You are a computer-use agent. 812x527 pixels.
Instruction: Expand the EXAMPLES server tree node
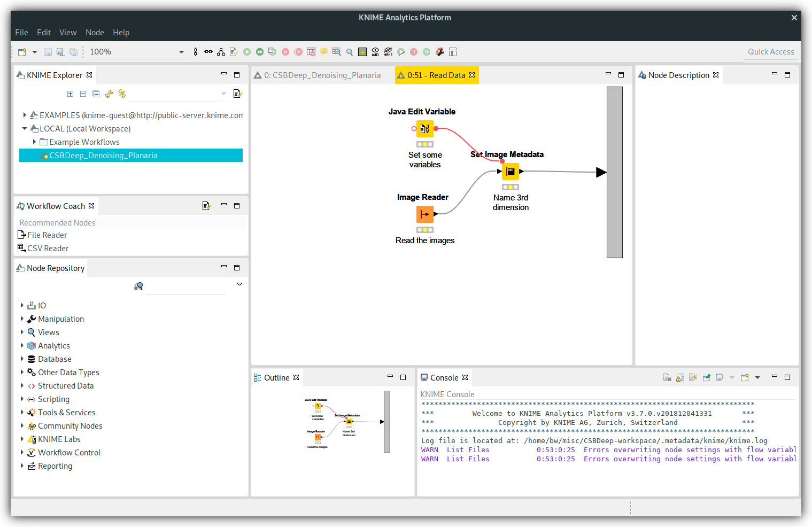point(25,115)
